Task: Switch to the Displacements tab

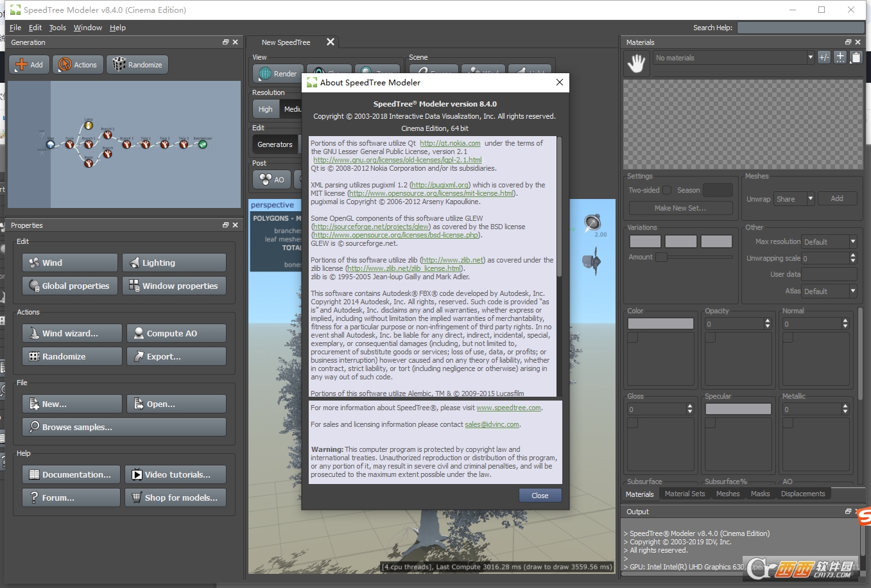Action: [x=803, y=494]
